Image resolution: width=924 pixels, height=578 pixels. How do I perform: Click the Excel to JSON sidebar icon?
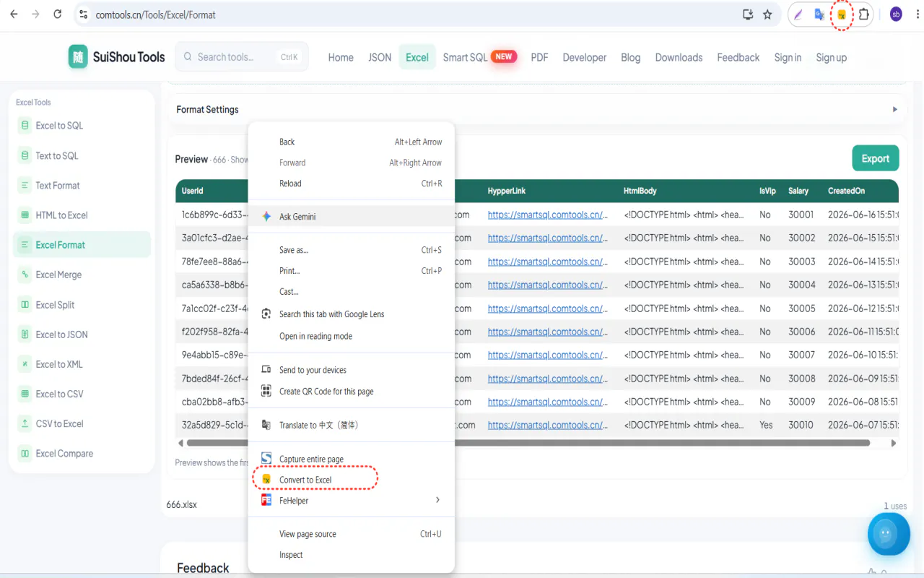[25, 335]
